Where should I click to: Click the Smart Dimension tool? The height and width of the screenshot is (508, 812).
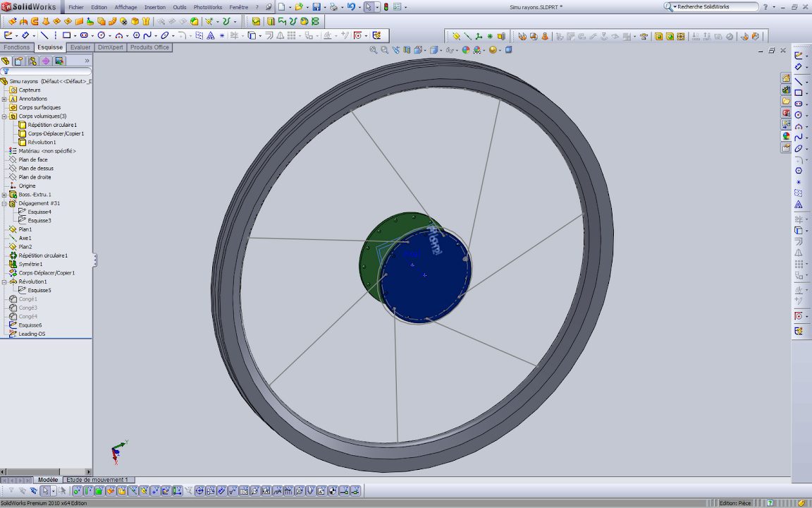click(25, 35)
